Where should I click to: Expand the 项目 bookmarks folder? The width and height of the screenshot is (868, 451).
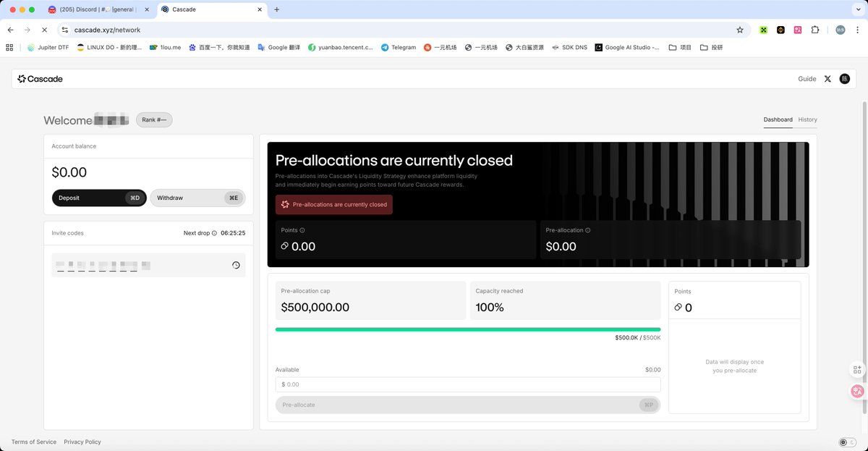click(x=680, y=47)
